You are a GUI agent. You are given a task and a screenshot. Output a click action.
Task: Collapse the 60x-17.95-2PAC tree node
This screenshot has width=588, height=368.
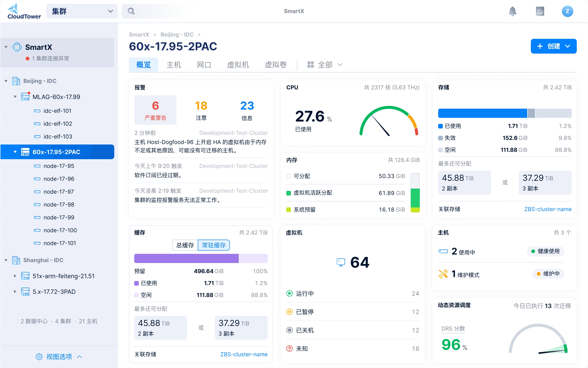[x=15, y=152]
